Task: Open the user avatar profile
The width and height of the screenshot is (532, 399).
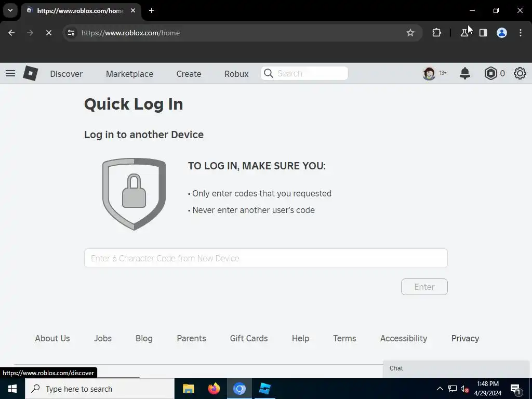Action: click(429, 73)
